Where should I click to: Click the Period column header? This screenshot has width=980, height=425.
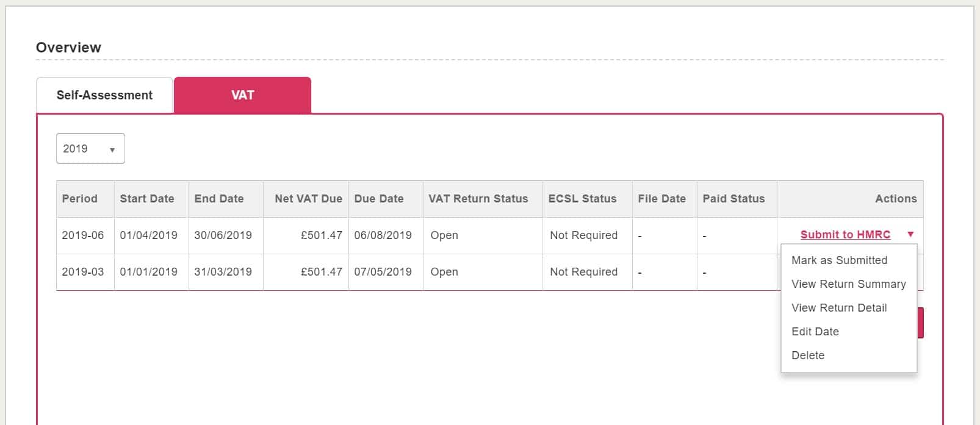point(80,199)
